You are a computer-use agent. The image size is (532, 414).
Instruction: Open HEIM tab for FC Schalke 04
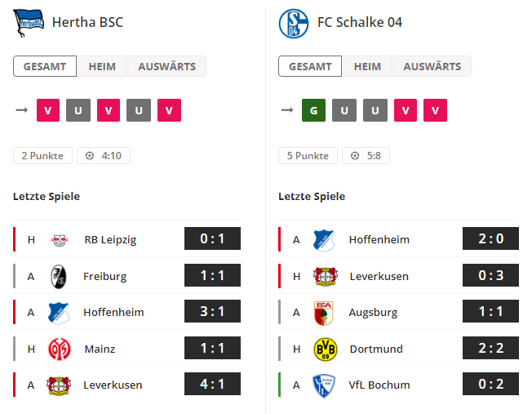pos(367,66)
